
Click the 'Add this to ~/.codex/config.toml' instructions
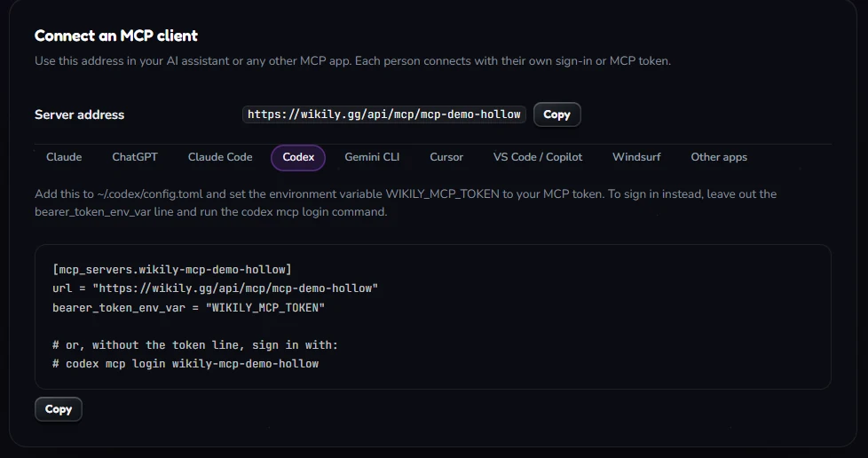406,202
